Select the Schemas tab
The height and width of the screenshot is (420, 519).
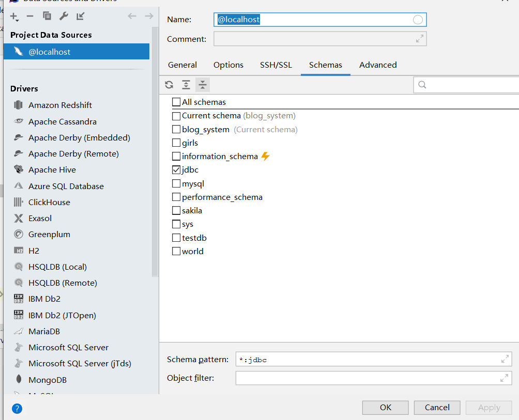pyautogui.click(x=326, y=65)
